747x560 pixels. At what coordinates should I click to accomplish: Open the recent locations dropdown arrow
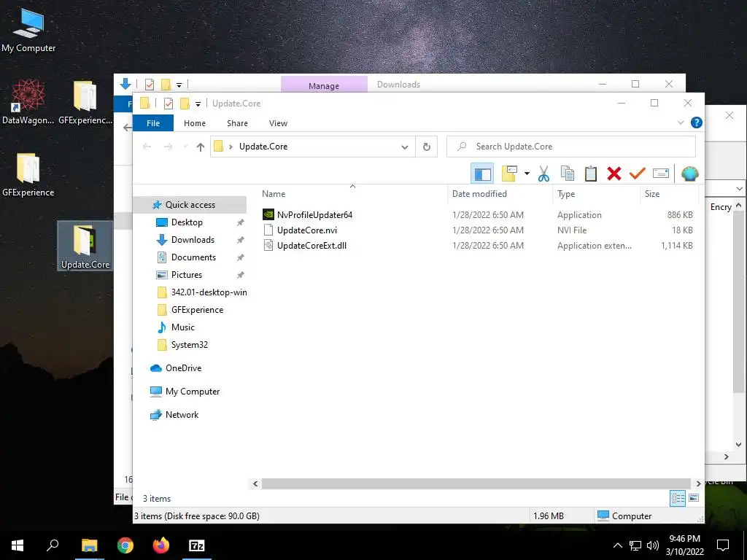[x=185, y=147]
